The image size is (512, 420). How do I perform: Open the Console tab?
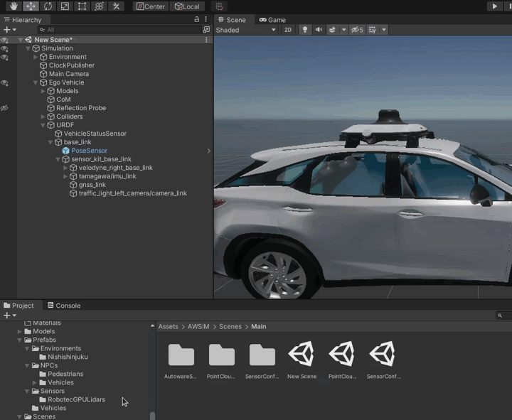point(63,306)
